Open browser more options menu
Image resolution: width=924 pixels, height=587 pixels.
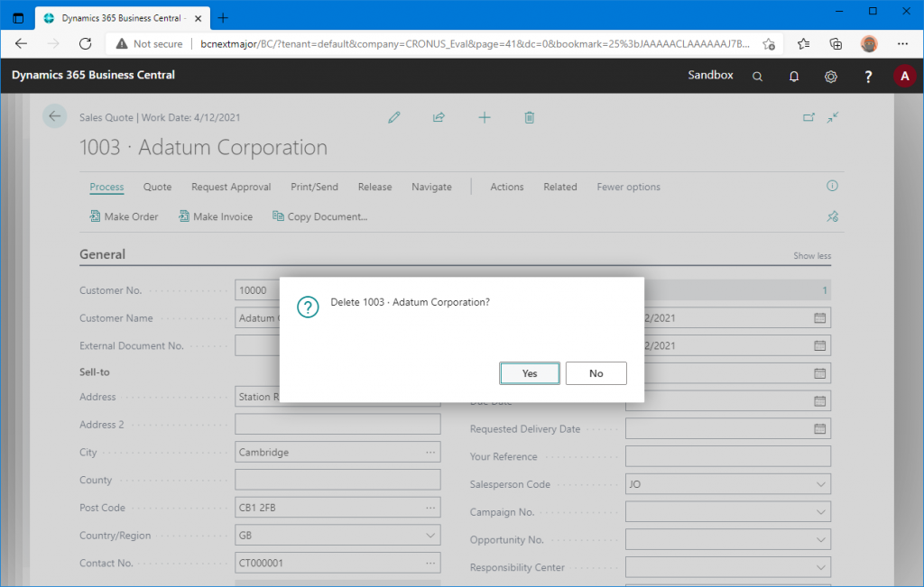(x=902, y=43)
